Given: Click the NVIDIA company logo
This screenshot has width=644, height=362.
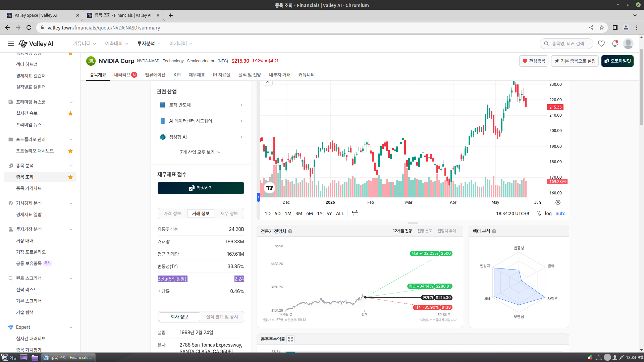Looking at the screenshot, I should [91, 61].
